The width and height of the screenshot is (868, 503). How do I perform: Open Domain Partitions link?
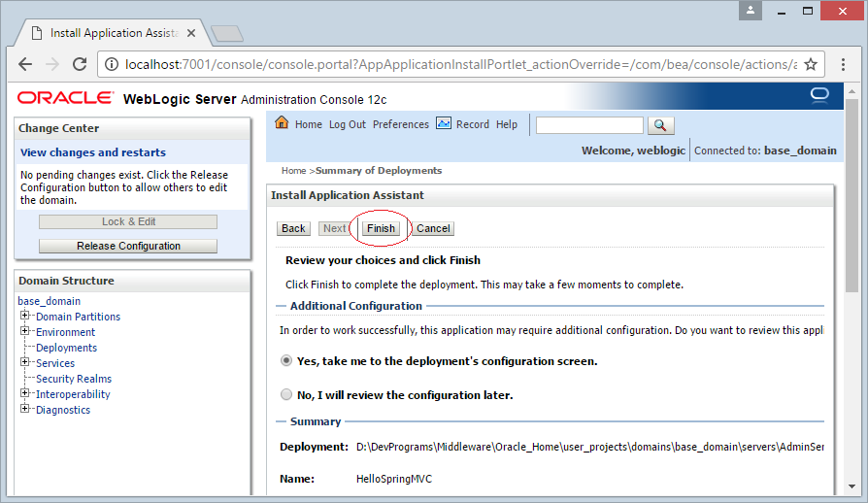click(x=78, y=317)
